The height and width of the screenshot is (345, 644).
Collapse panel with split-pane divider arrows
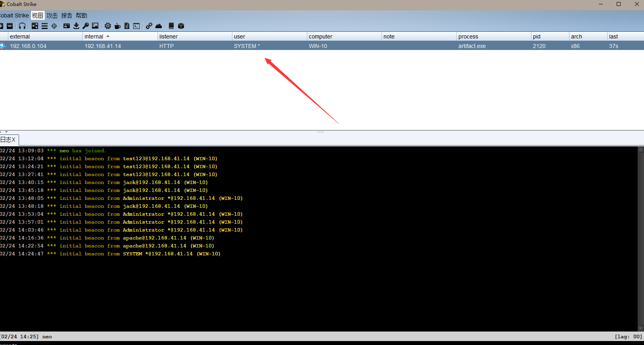click(4, 131)
